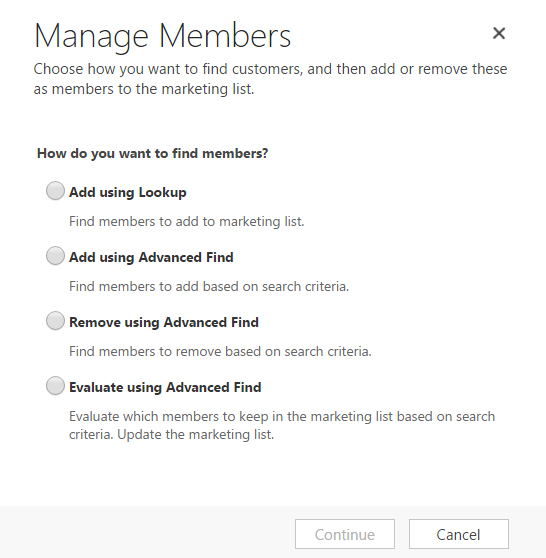Viewport: 546px width, 558px height.
Task: Click "Find members to add based on search criteria"
Action: pos(209,286)
